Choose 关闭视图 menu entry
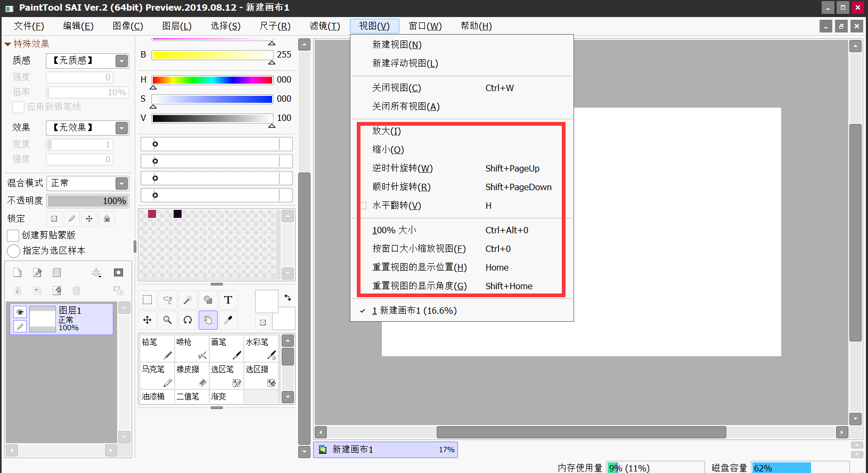This screenshot has height=473, width=868. pos(462,88)
